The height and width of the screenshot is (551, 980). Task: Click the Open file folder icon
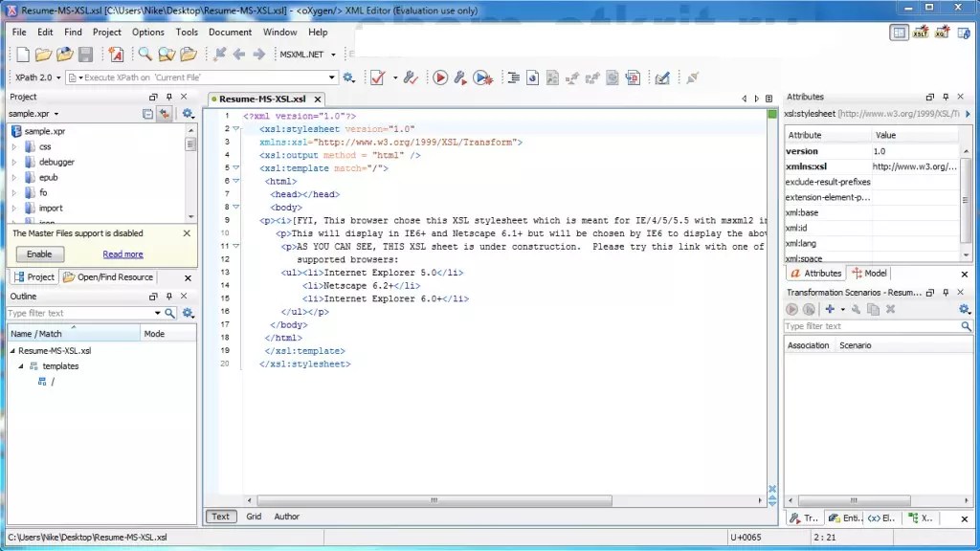tap(43, 55)
